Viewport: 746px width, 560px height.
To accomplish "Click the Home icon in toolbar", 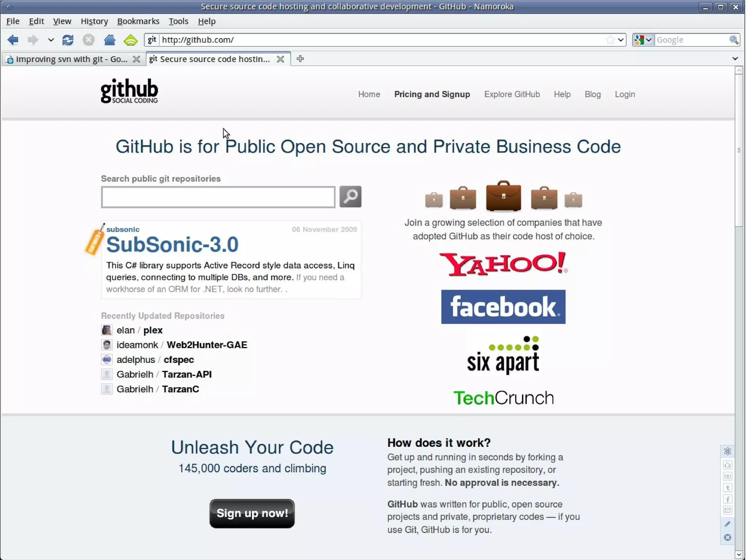I will coord(109,40).
